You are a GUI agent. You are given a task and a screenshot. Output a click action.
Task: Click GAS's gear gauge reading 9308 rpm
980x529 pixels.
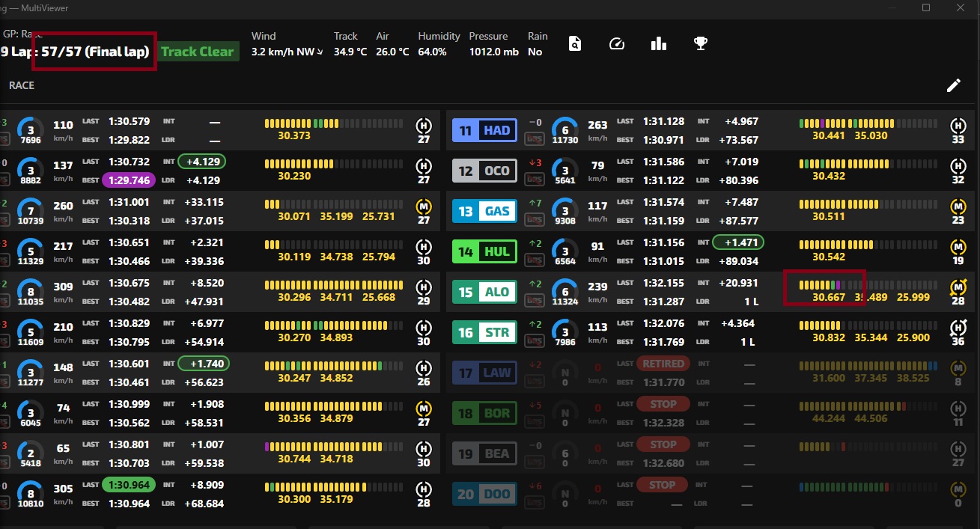pos(565,212)
